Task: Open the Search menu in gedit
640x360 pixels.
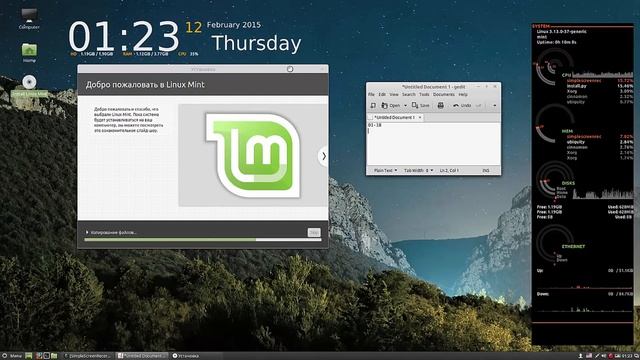Action: click(409, 94)
